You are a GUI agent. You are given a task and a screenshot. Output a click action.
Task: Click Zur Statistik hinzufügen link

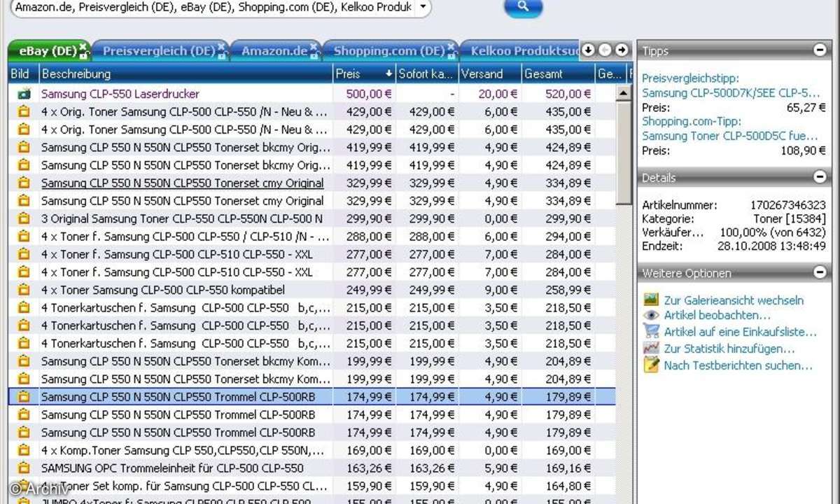[729, 349]
